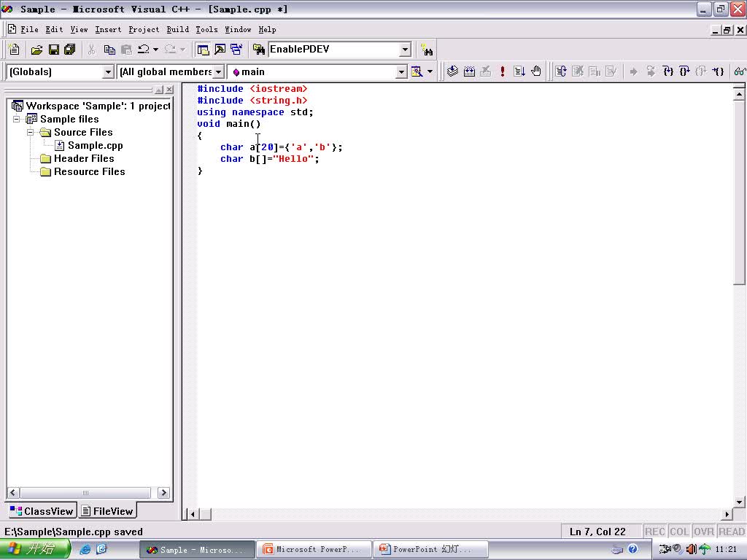This screenshot has height=560, width=747.
Task: Open the File menu
Action: (x=29, y=29)
